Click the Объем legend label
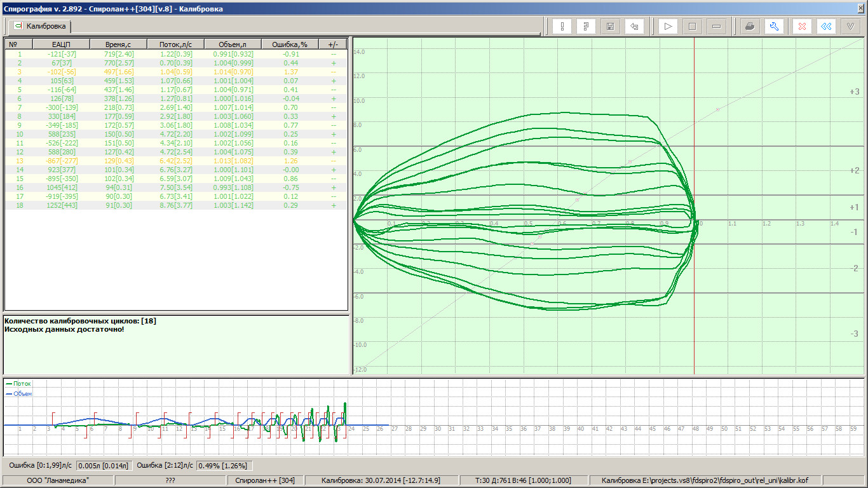The height and width of the screenshot is (488, 868). (22, 394)
